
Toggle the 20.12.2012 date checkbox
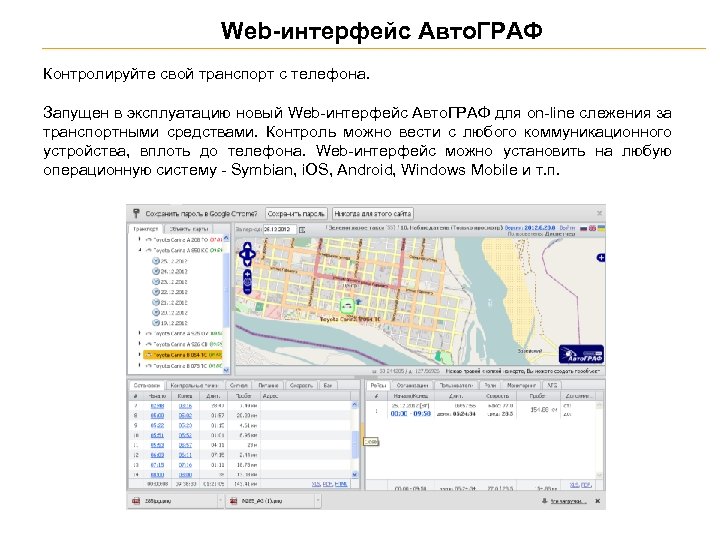156,313
